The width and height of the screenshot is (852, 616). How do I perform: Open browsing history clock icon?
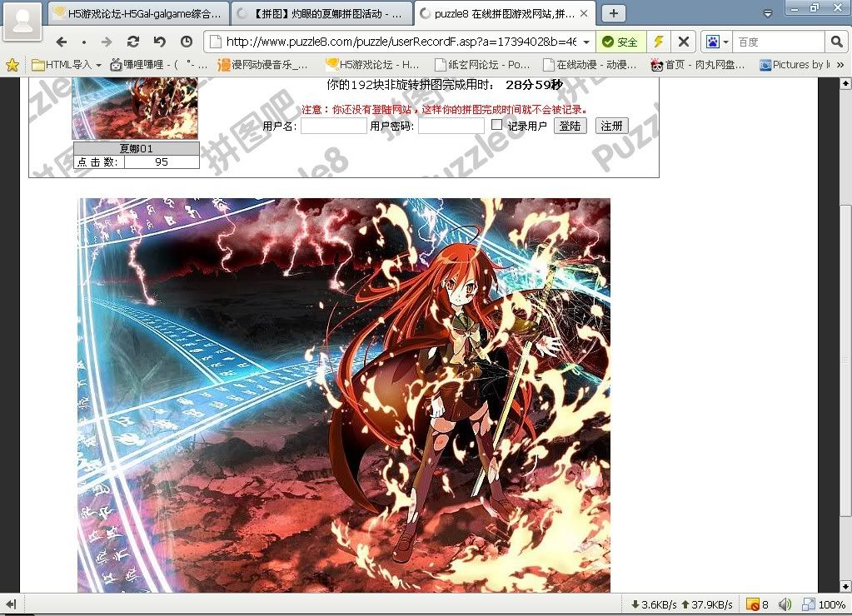pos(187,42)
